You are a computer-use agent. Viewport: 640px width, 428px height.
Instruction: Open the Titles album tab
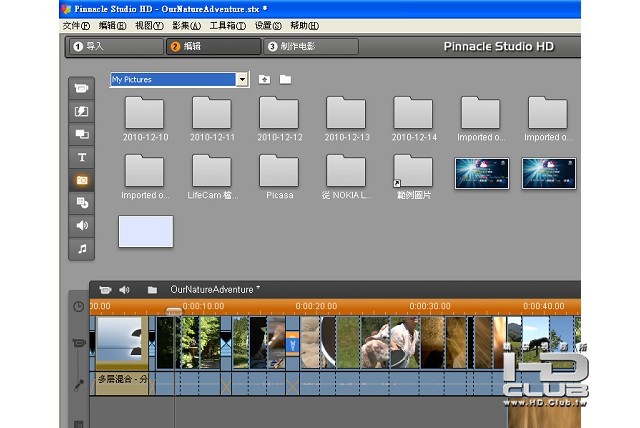point(82,157)
